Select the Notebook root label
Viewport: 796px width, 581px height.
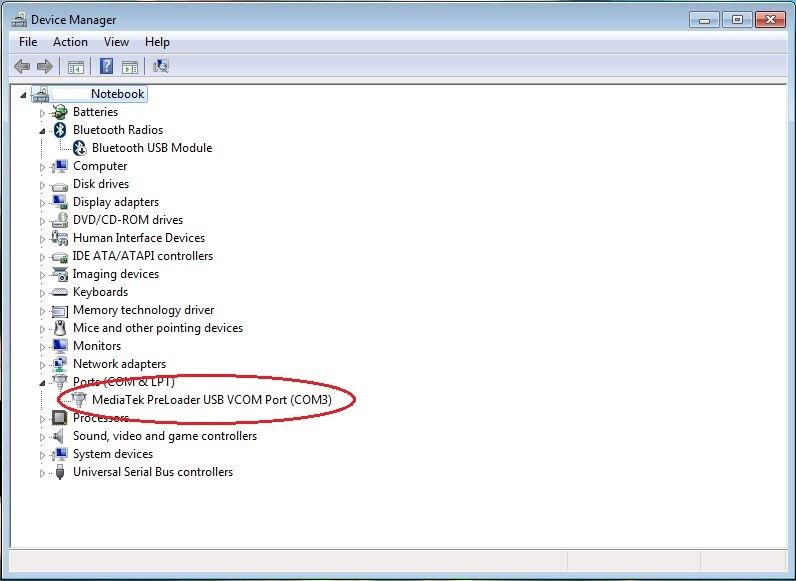coord(117,94)
